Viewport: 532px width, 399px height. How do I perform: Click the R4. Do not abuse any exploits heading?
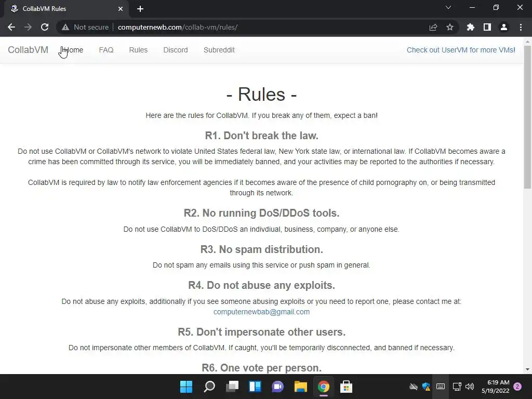coord(262,285)
